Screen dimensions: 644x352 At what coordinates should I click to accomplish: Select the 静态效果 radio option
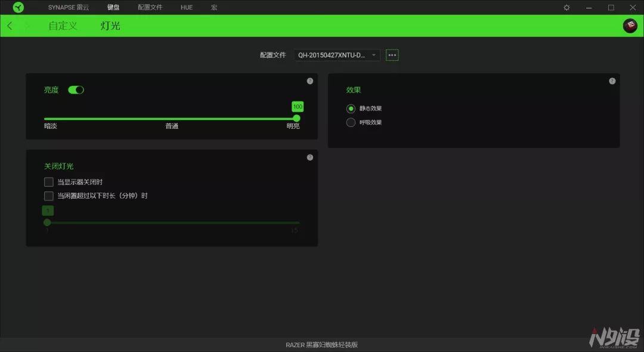351,109
